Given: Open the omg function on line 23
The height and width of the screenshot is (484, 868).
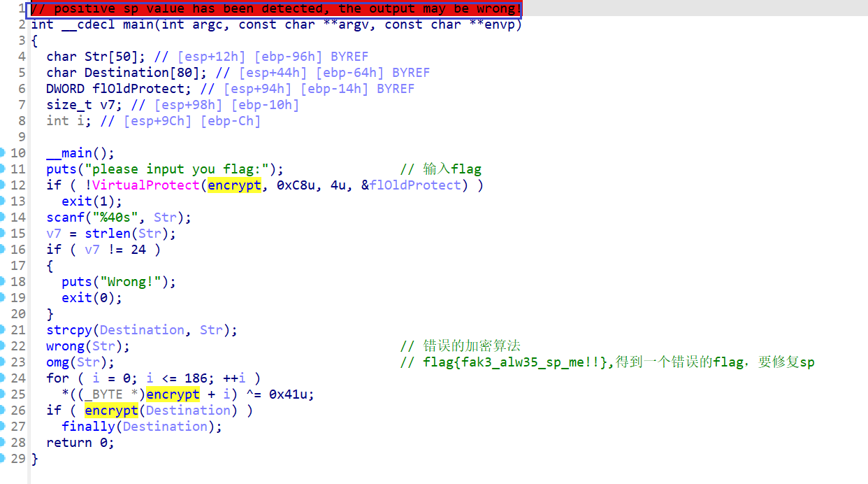Looking at the screenshot, I should click(x=58, y=362).
